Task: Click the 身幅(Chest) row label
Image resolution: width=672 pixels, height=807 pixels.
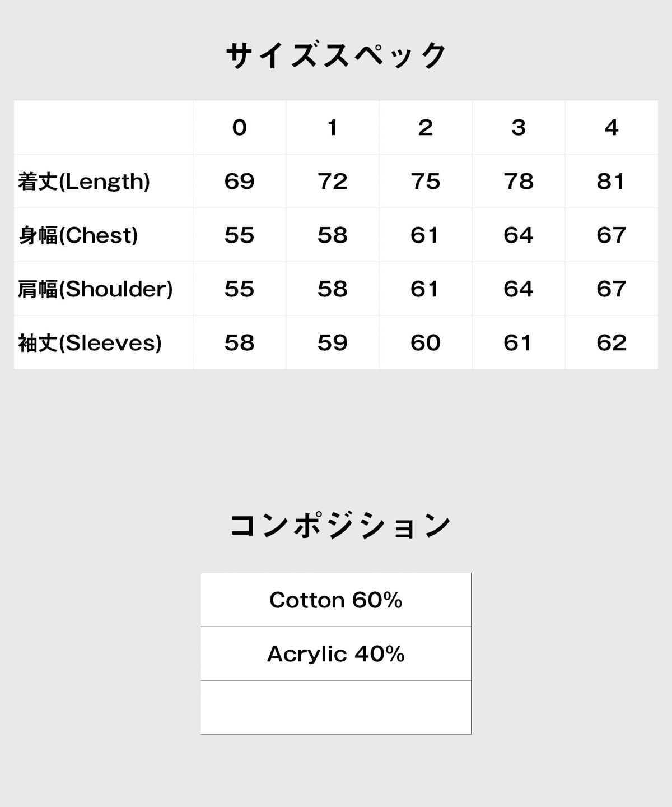Action: pos(78,235)
